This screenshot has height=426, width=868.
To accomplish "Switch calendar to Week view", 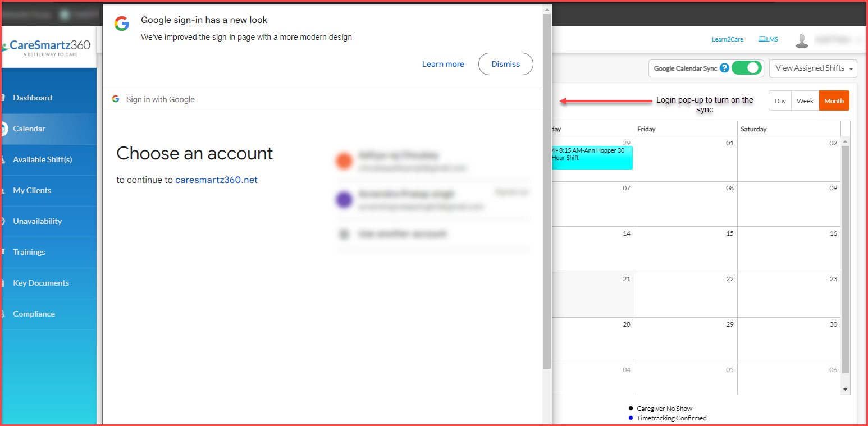I will pyautogui.click(x=805, y=101).
